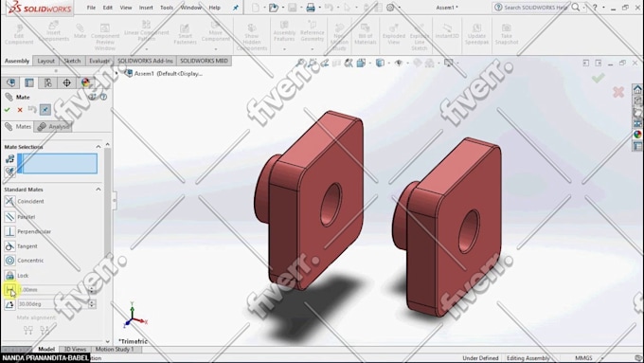The width and height of the screenshot is (644, 363).
Task: Open the Appearances color ball in task pane
Action: coord(637,134)
